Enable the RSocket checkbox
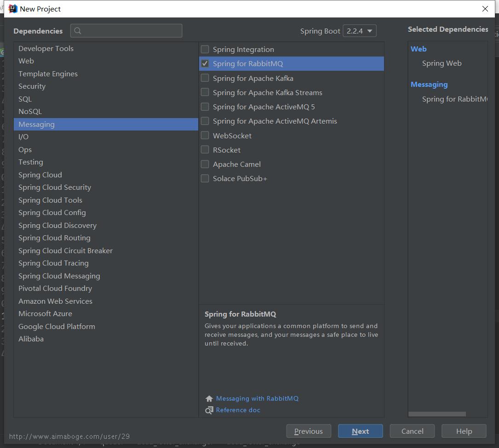Image resolution: width=499 pixels, height=448 pixels. 205,150
